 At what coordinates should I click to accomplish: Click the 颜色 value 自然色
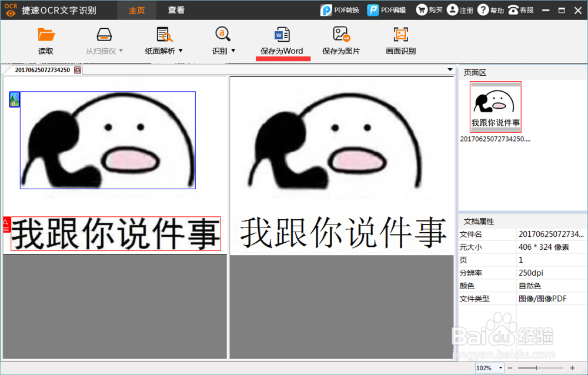pyautogui.click(x=530, y=286)
